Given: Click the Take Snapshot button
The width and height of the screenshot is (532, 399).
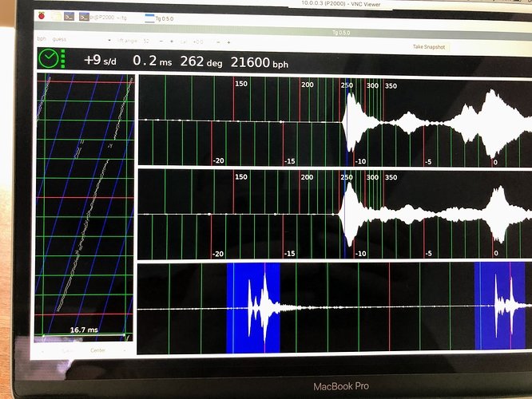Looking at the screenshot, I should point(429,47).
